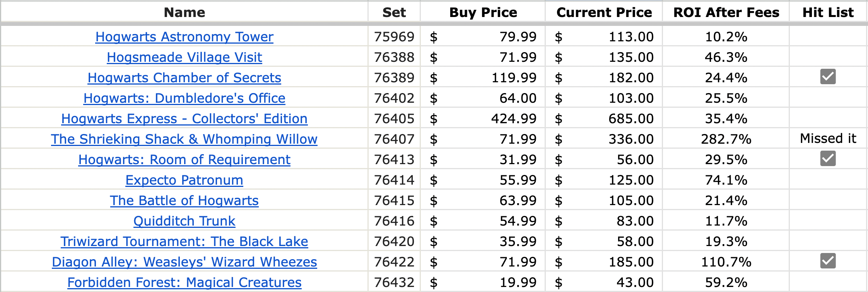Select the 282.7% ROI cell

(x=726, y=139)
